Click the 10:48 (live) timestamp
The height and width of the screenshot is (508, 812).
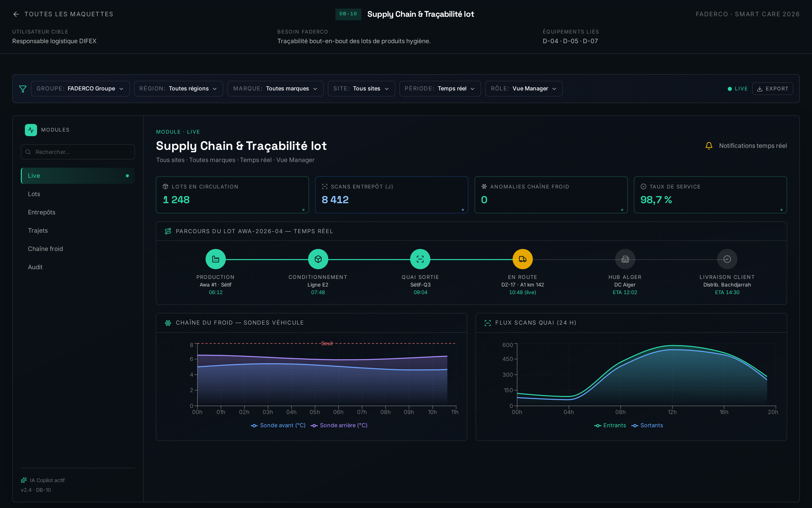click(x=522, y=292)
